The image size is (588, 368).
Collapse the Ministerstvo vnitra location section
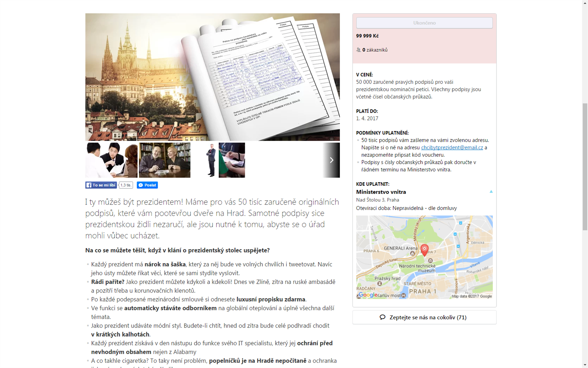coord(491,192)
